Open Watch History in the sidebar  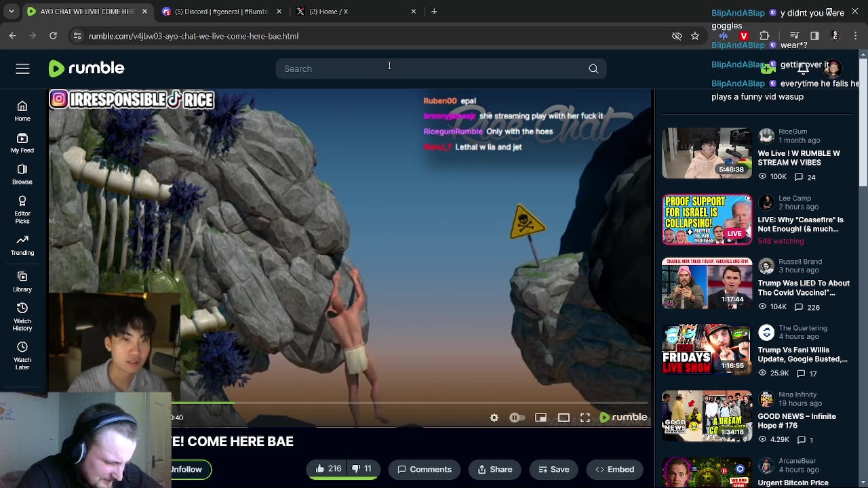click(x=22, y=317)
